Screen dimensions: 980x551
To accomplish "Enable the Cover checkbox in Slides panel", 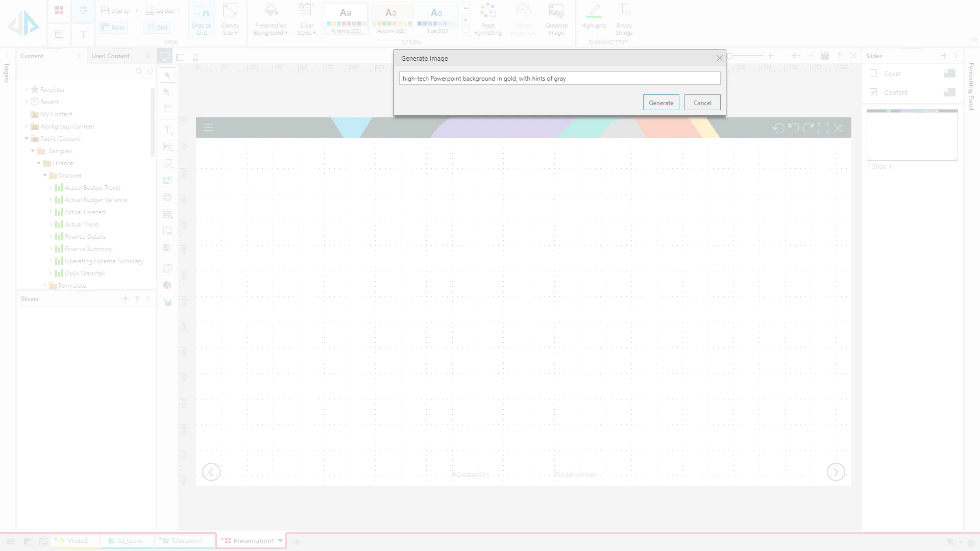I will [x=873, y=73].
